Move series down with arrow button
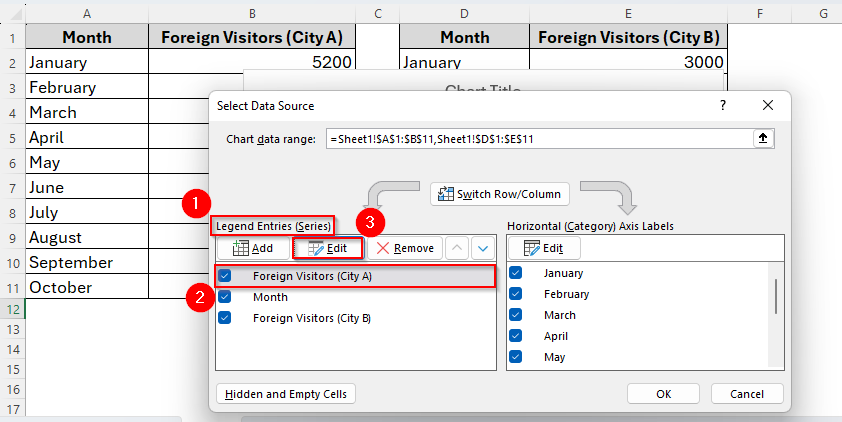This screenshot has height=422, width=842. point(483,248)
